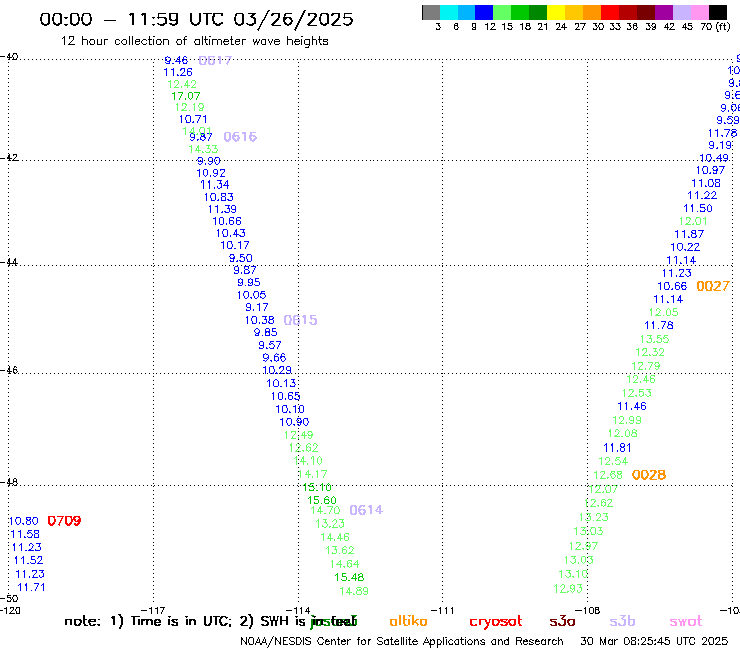This screenshot has height=650, width=740.
Task: Click the 's3a' satellite legend label
Action: (x=562, y=622)
